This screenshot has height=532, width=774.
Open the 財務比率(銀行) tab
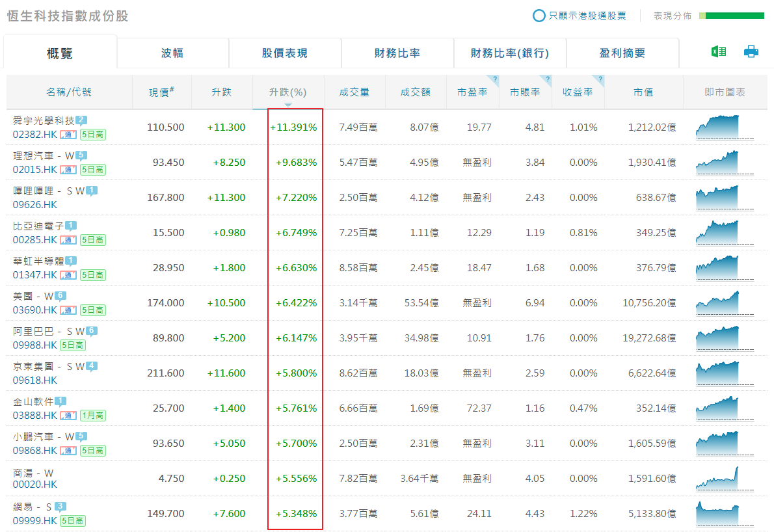coord(510,53)
